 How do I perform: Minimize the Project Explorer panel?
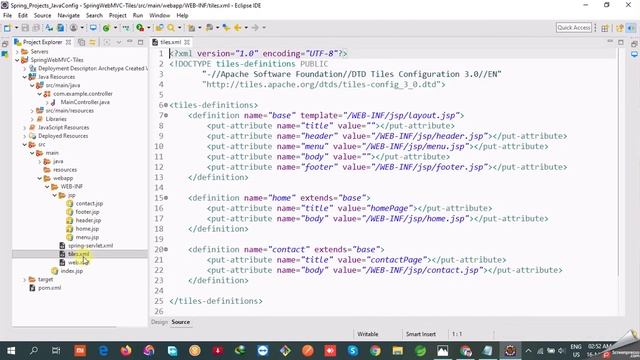pos(130,42)
